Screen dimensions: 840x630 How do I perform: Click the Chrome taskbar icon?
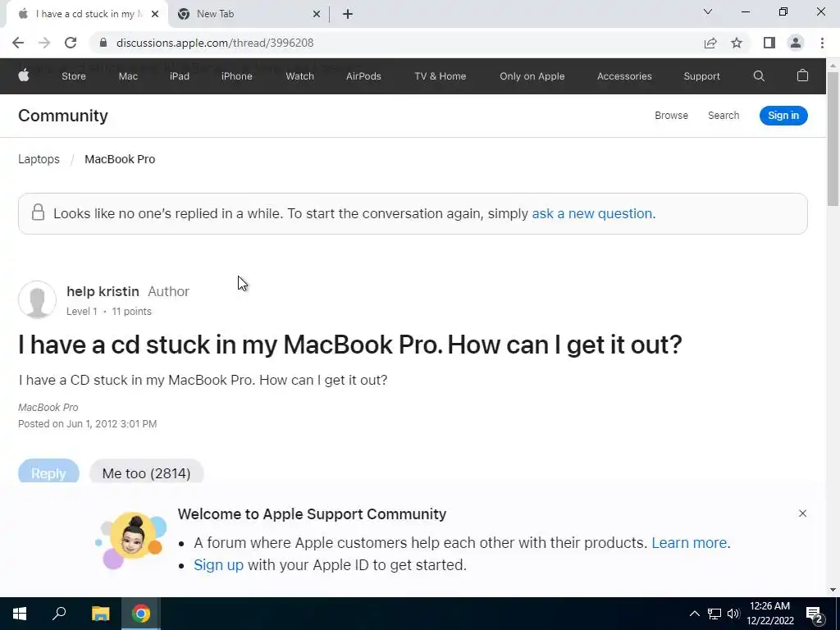pos(141,614)
